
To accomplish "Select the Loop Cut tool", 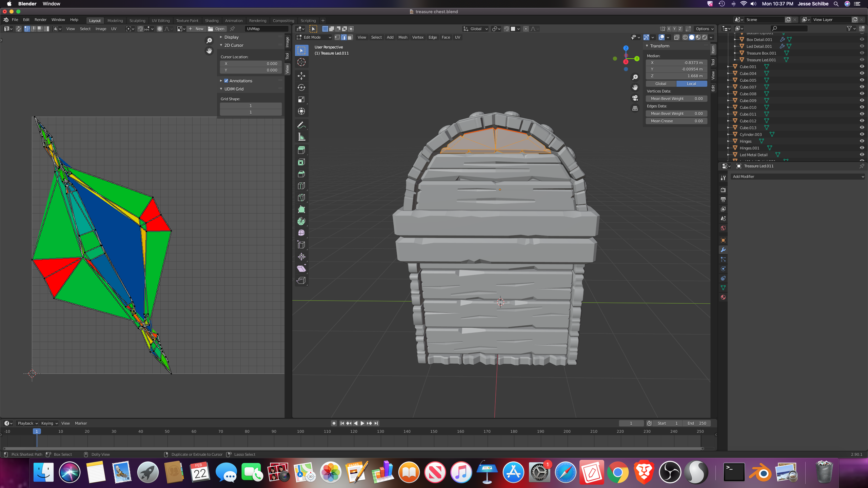I will (301, 186).
